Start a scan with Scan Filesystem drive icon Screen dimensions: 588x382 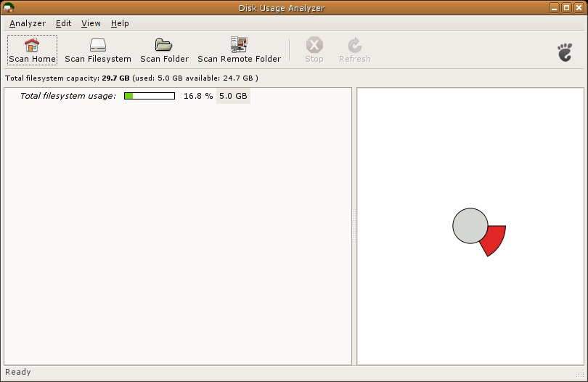[98, 45]
